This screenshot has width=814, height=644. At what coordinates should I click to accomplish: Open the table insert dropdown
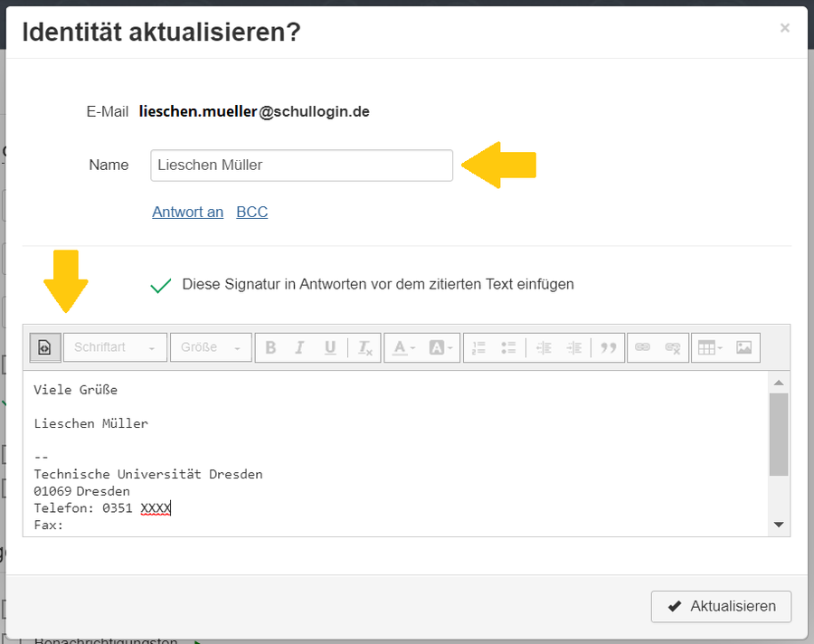[x=709, y=347]
